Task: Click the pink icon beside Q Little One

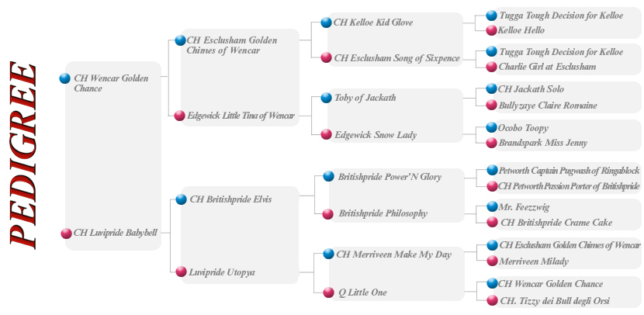Action: click(x=328, y=292)
